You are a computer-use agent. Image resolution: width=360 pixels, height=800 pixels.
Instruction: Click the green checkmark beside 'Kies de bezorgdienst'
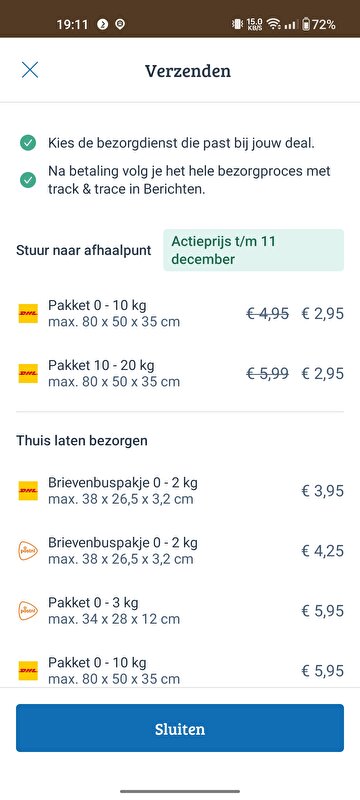(x=28, y=143)
